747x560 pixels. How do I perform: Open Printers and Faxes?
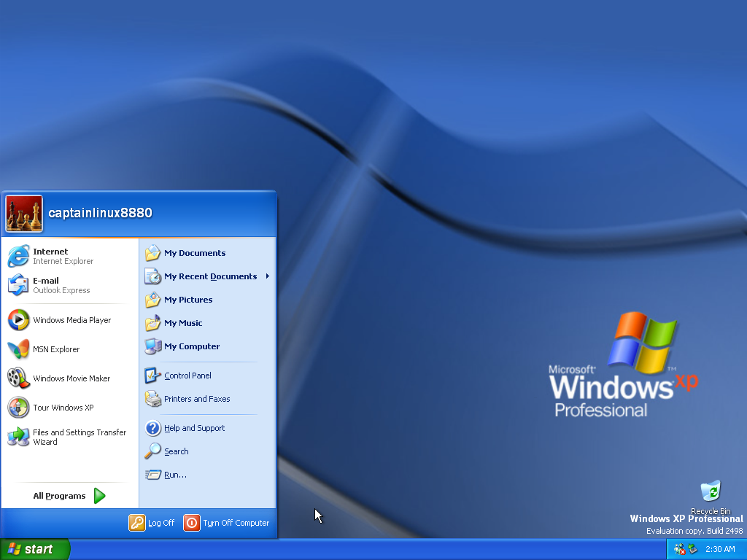[x=197, y=399]
